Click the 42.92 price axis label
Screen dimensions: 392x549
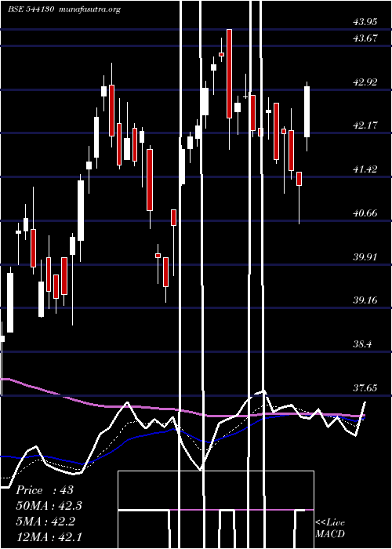[365, 82]
